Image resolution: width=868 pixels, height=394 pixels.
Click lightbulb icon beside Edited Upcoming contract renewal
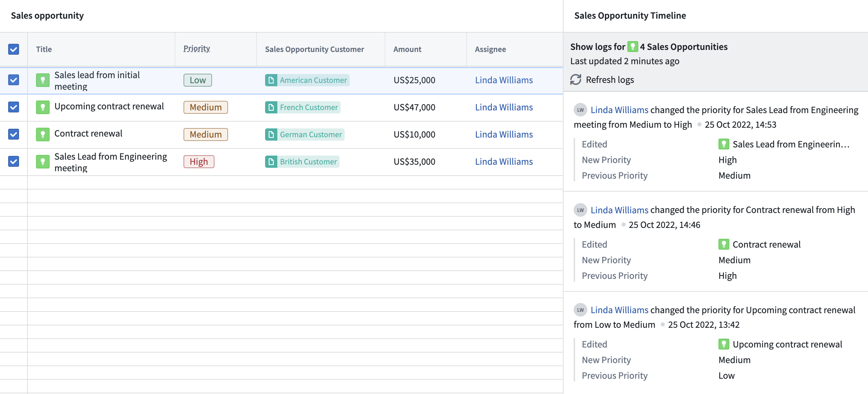[724, 344]
